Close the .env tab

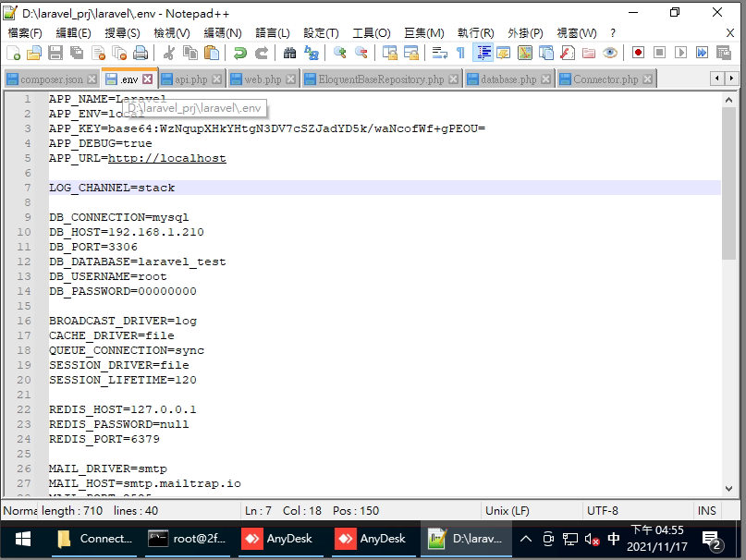point(148,79)
